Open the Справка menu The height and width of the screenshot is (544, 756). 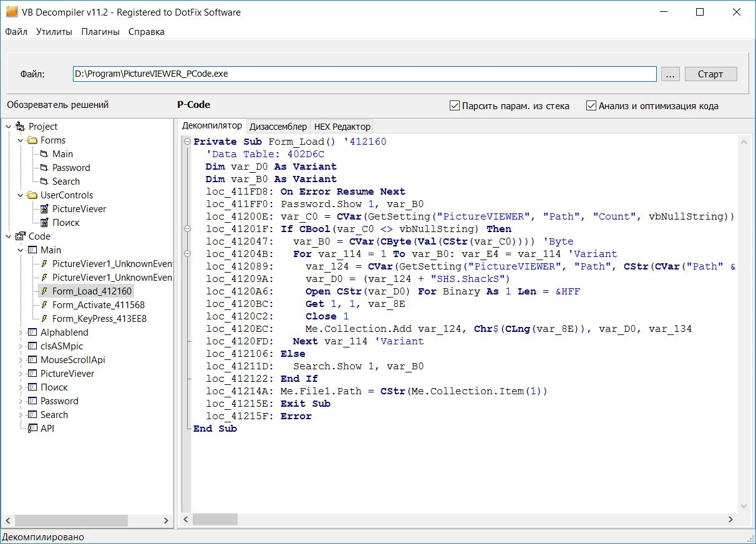(147, 32)
